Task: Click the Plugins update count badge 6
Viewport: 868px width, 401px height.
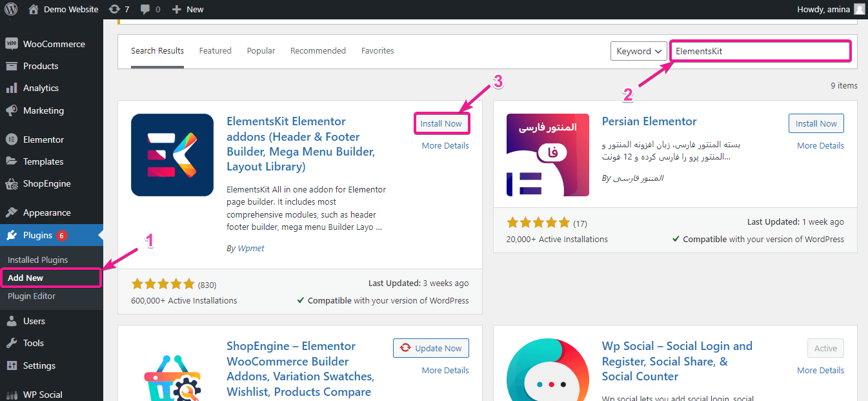Action: pos(62,236)
